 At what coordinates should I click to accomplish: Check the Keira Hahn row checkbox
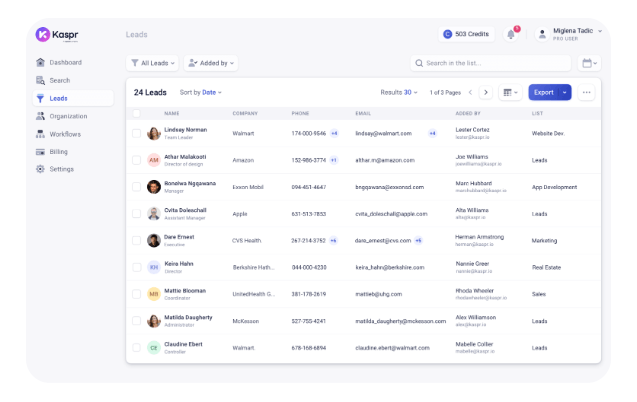tap(136, 267)
